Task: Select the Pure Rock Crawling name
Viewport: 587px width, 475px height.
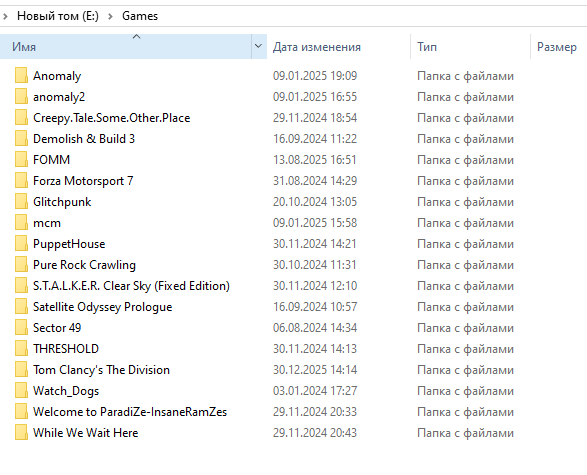Action: point(84,265)
